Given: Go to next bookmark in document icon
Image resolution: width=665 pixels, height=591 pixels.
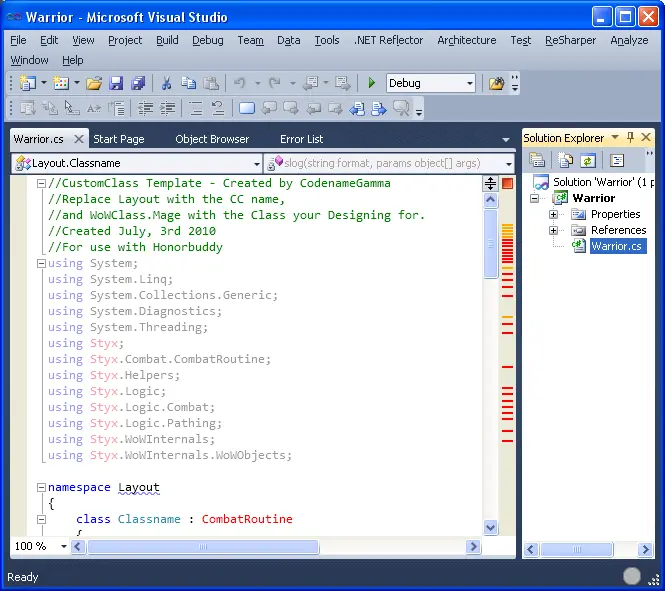Looking at the screenshot, I should tap(379, 109).
